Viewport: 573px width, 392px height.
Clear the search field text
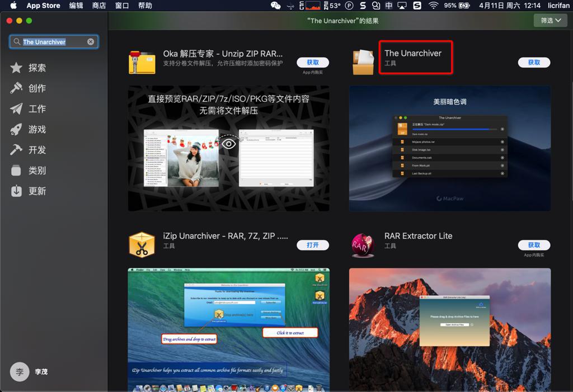coord(91,41)
